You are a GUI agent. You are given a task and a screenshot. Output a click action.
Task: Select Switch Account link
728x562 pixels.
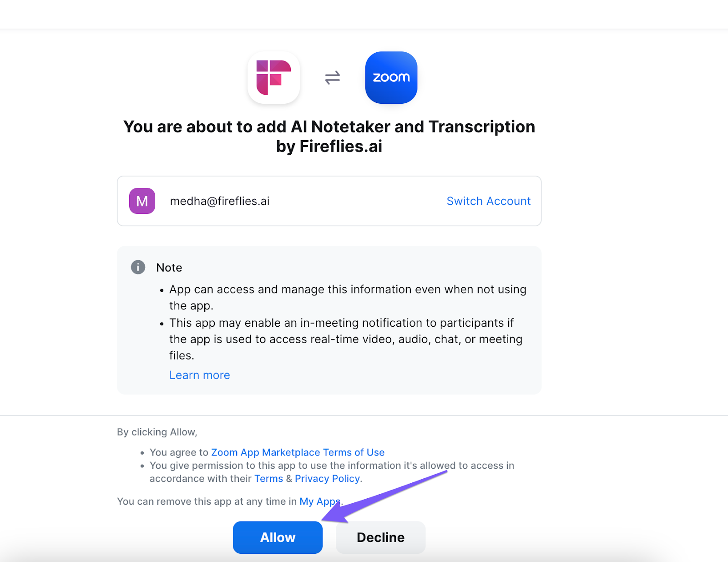point(489,201)
